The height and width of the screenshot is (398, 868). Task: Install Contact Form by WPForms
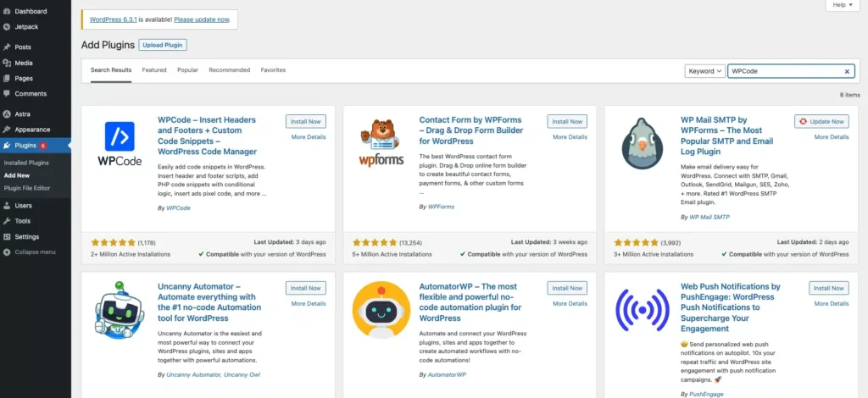[x=567, y=122]
